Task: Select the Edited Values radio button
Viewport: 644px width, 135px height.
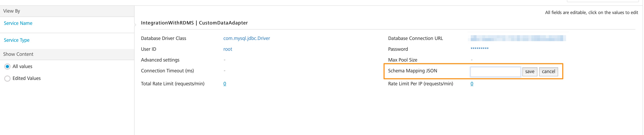Action: 7,78
